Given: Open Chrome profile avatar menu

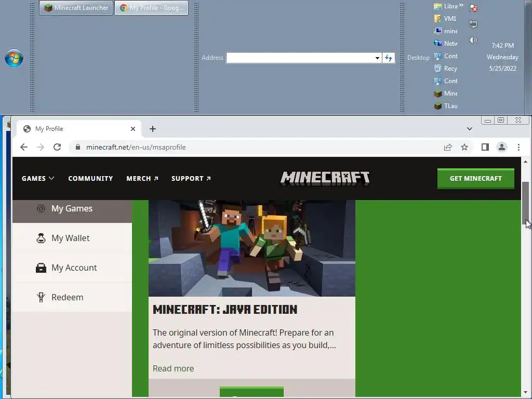Looking at the screenshot, I should tap(502, 147).
